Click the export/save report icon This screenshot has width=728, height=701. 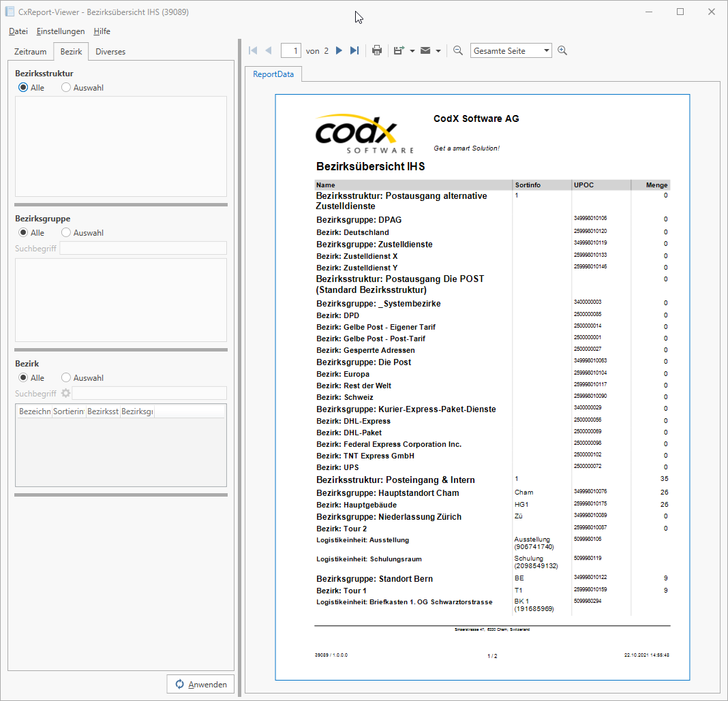pos(399,50)
